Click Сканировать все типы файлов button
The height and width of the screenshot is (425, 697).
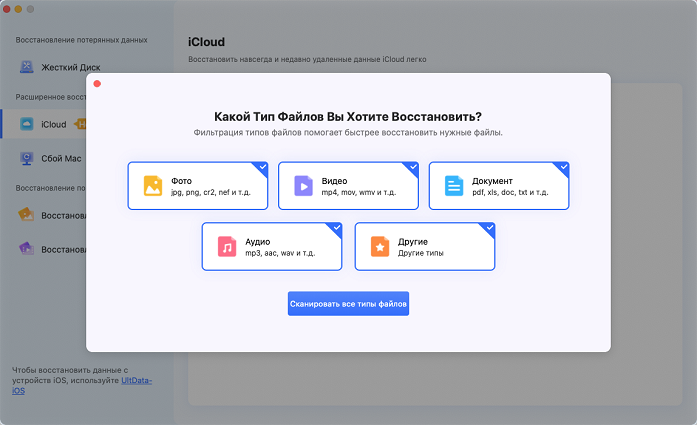(x=348, y=304)
